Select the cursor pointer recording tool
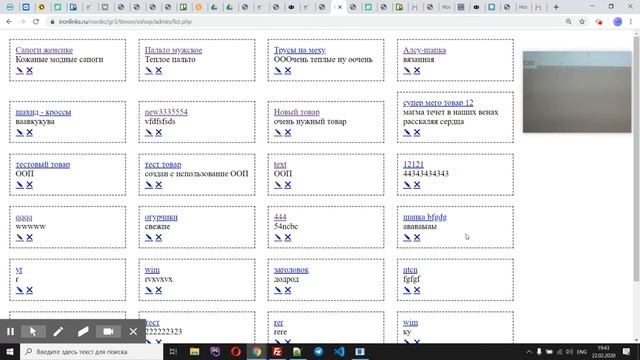This screenshot has width=640, height=360. (x=33, y=331)
